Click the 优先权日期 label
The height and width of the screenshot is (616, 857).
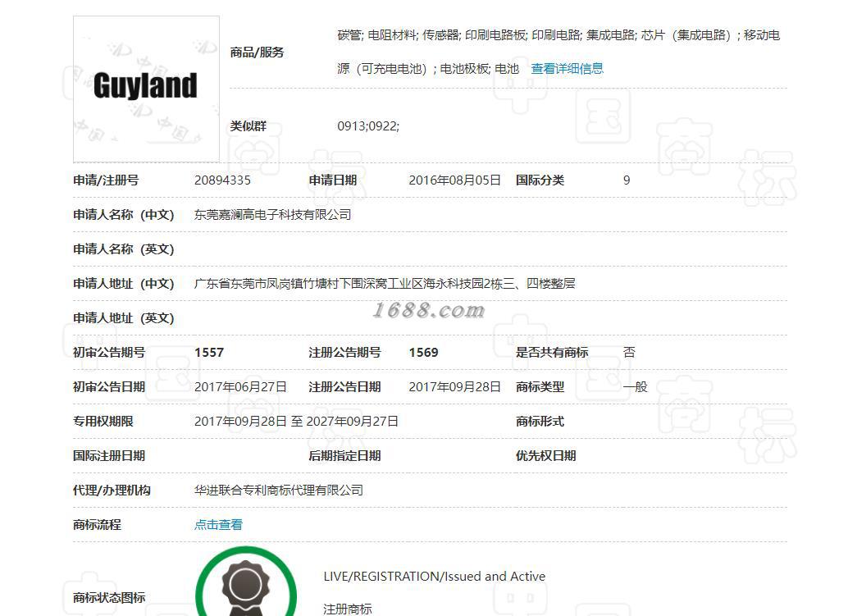click(546, 456)
